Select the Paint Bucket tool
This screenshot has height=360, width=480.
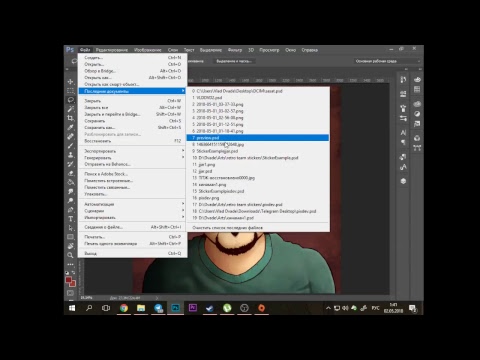pyautogui.click(x=70, y=182)
